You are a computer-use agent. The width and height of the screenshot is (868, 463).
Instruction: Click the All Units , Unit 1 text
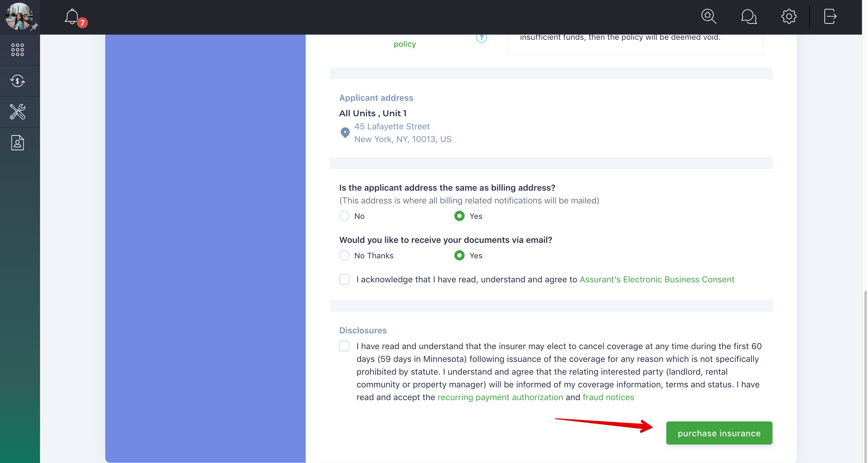[x=373, y=113]
